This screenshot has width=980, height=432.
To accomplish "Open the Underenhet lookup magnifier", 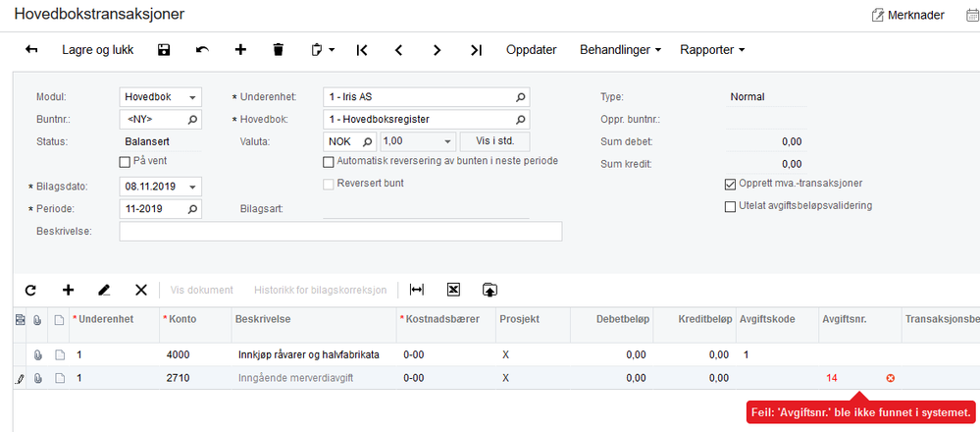I will [x=521, y=97].
